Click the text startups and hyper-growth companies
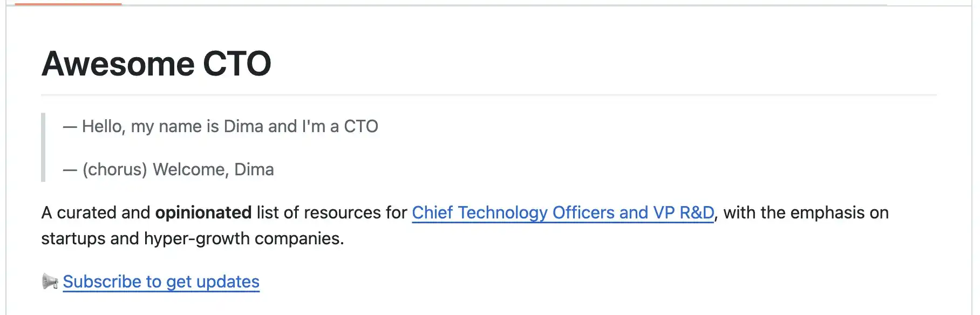The image size is (980, 315). tap(193, 238)
